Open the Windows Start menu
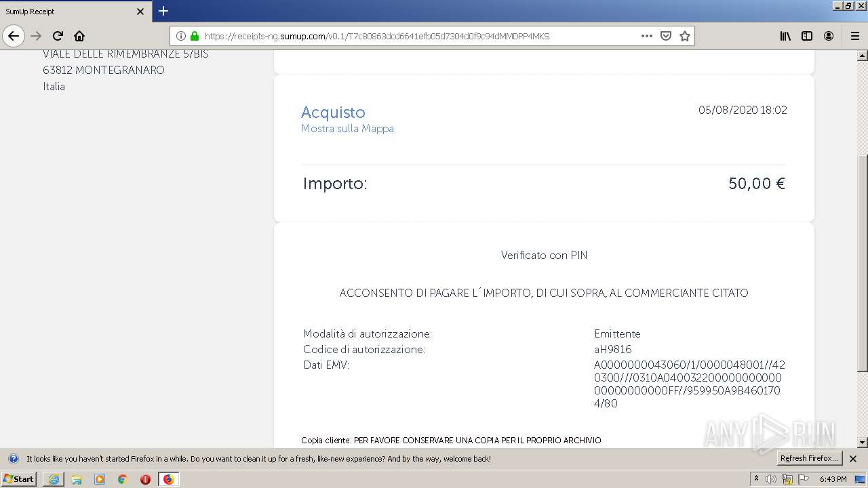Image resolution: width=868 pixels, height=488 pixels. [18, 479]
